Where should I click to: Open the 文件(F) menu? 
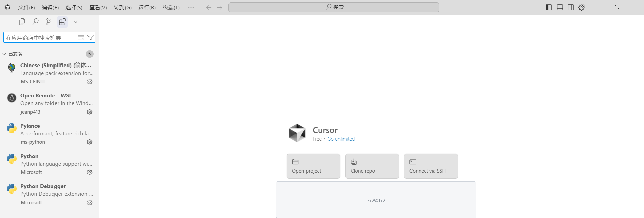pyautogui.click(x=26, y=7)
